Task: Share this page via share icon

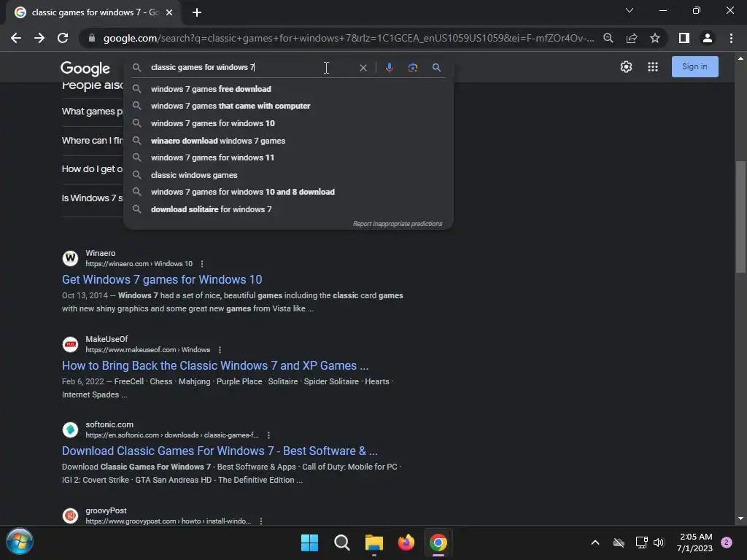Action: (x=632, y=38)
